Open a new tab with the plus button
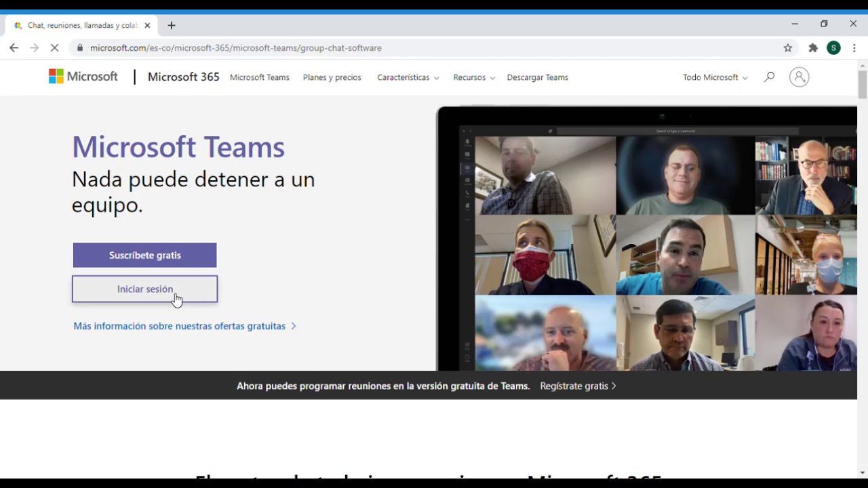This screenshot has height=488, width=868. (x=172, y=25)
